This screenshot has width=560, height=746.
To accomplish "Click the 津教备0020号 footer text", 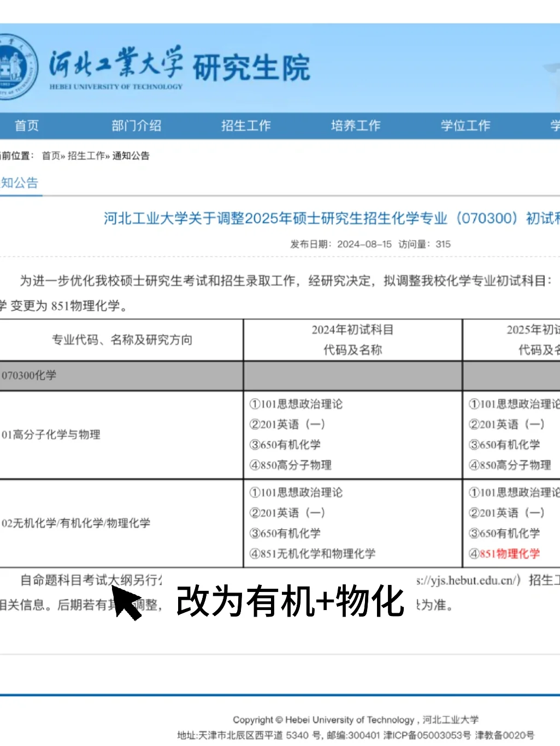I will 504,736.
